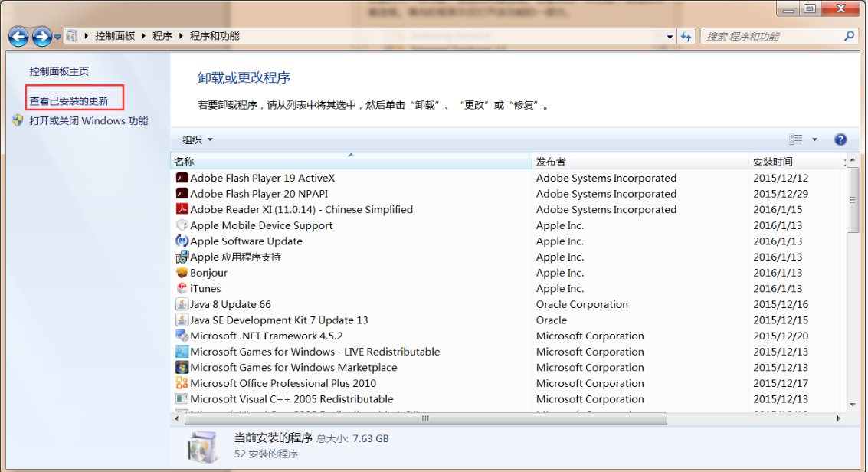Click the Back navigation arrow
The width and height of the screenshot is (868, 472).
[18, 37]
